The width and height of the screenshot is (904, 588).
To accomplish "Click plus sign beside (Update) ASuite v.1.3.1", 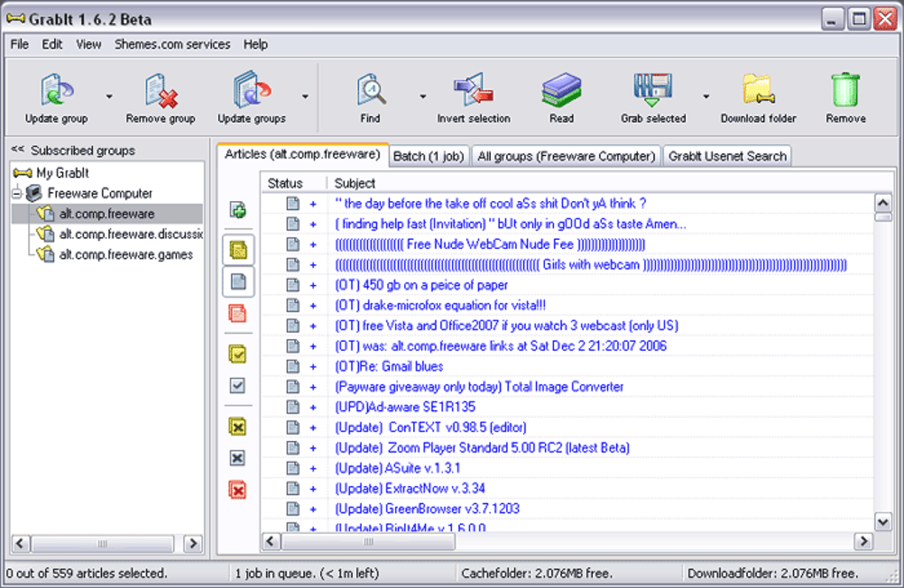I will pyautogui.click(x=313, y=468).
